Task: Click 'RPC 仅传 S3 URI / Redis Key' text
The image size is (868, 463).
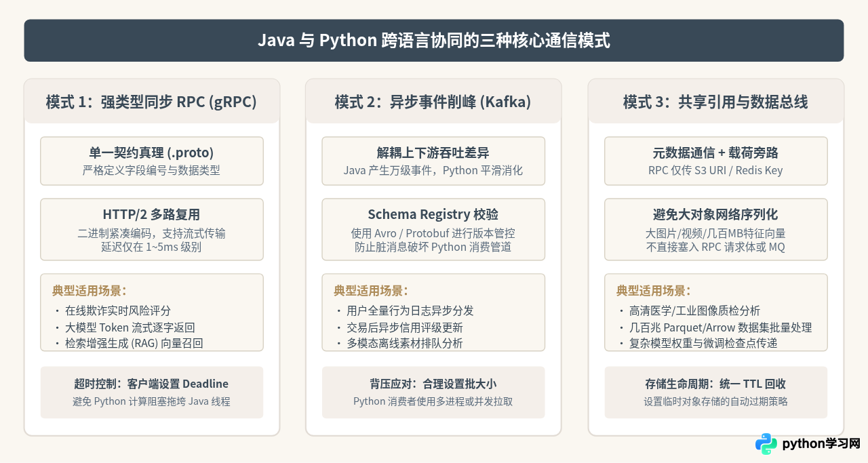Action: (x=715, y=170)
